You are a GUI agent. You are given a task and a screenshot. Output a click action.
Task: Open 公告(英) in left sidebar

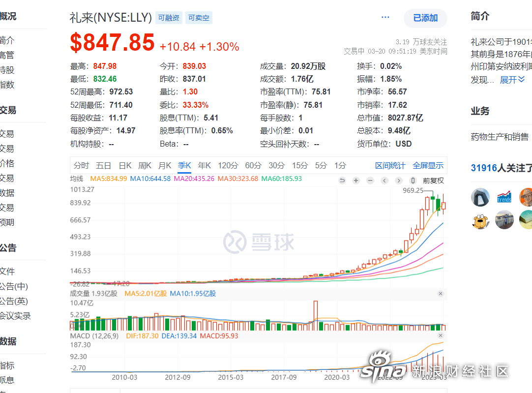click(x=14, y=302)
